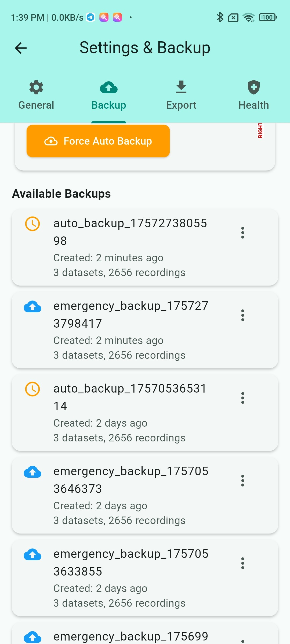Tap the Telegram notification icon in status bar
This screenshot has height=644, width=290.
90,17
